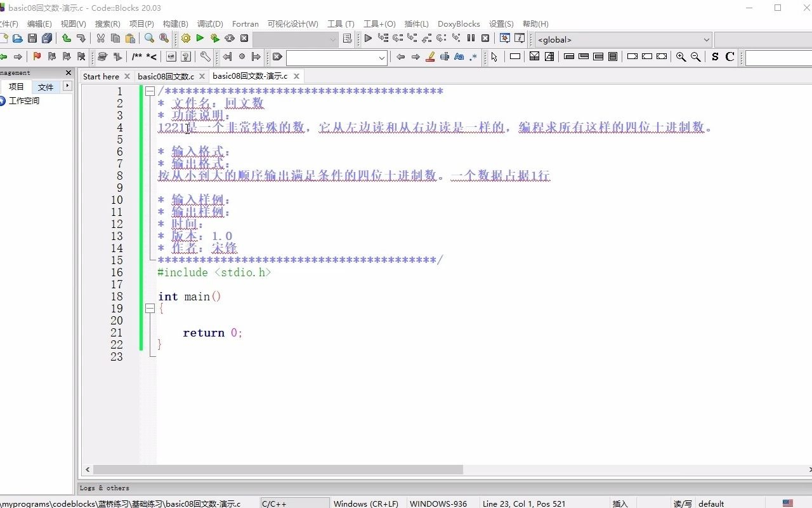The image size is (812, 508).
Task: Open the Replace tool icon
Action: coord(164,38)
